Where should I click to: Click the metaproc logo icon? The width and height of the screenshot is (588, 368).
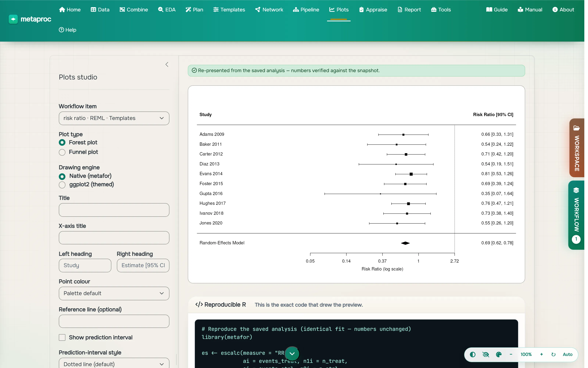click(x=13, y=19)
